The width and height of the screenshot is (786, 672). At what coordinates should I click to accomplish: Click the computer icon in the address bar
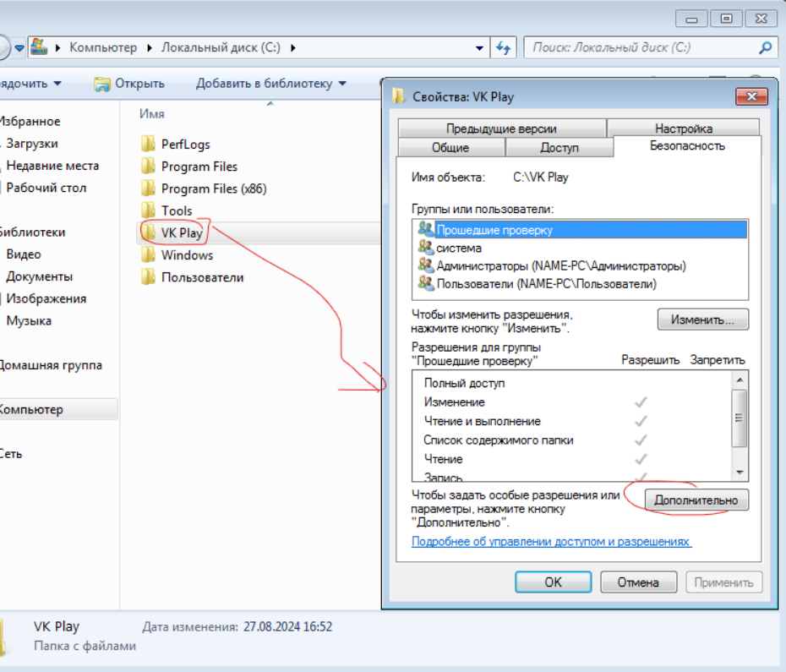39,47
